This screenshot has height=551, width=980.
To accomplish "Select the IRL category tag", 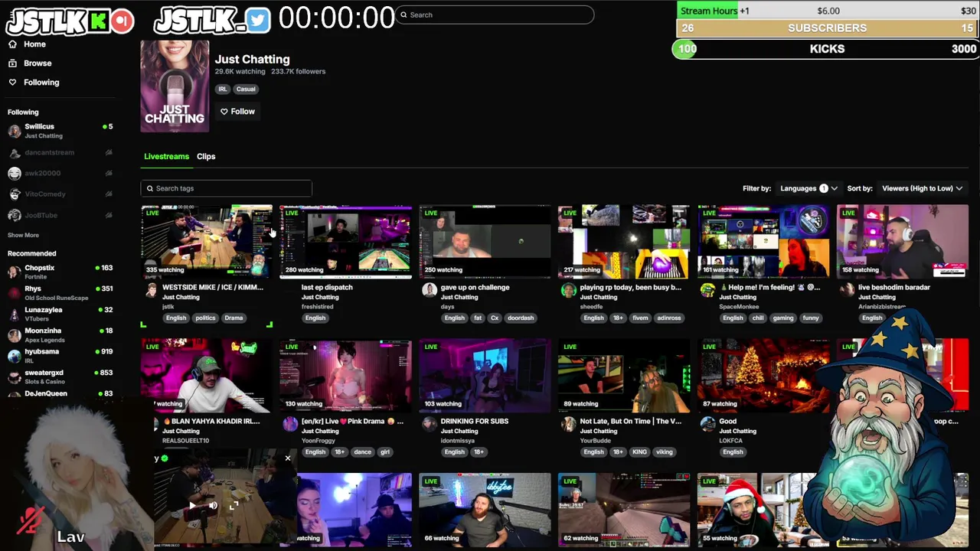I will 223,89.
